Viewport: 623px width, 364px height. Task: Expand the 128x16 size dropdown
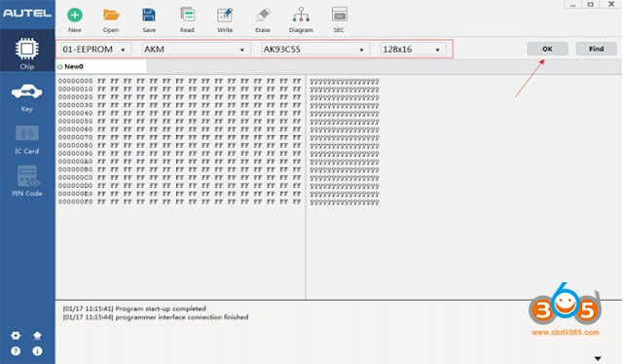[x=413, y=50]
